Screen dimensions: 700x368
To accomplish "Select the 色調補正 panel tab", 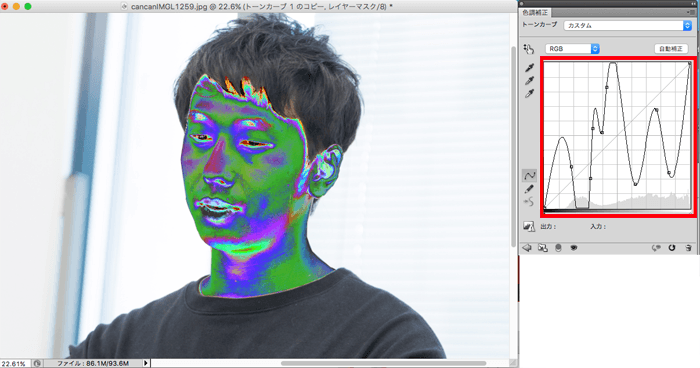I will point(535,13).
